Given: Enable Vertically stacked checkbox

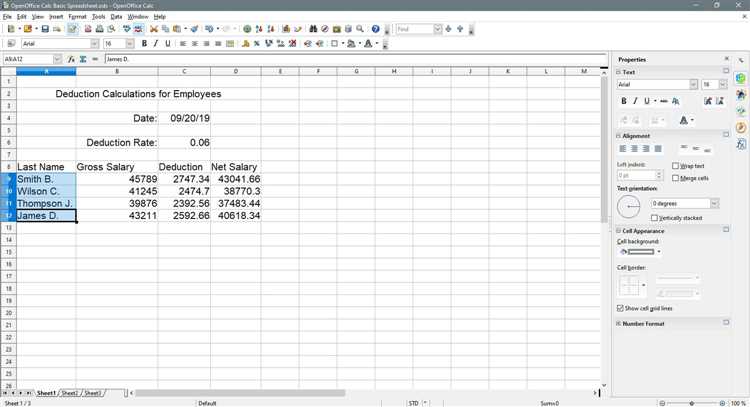Looking at the screenshot, I should [654, 218].
